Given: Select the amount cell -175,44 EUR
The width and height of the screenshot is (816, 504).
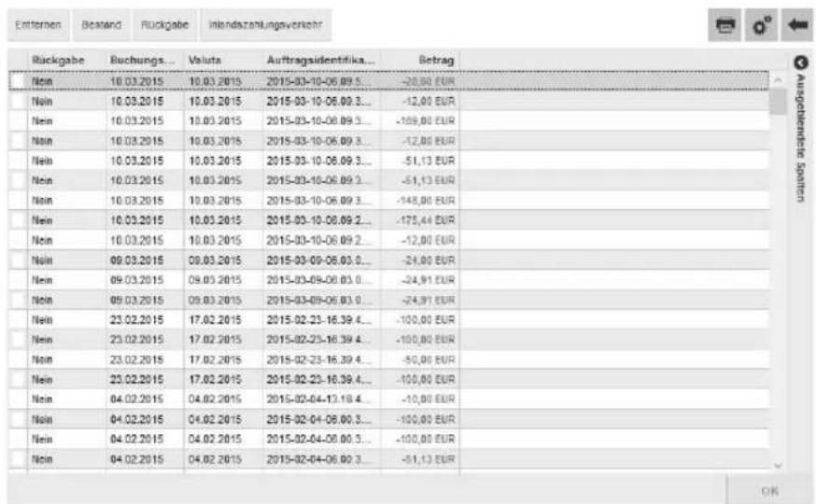Looking at the screenshot, I should (425, 220).
